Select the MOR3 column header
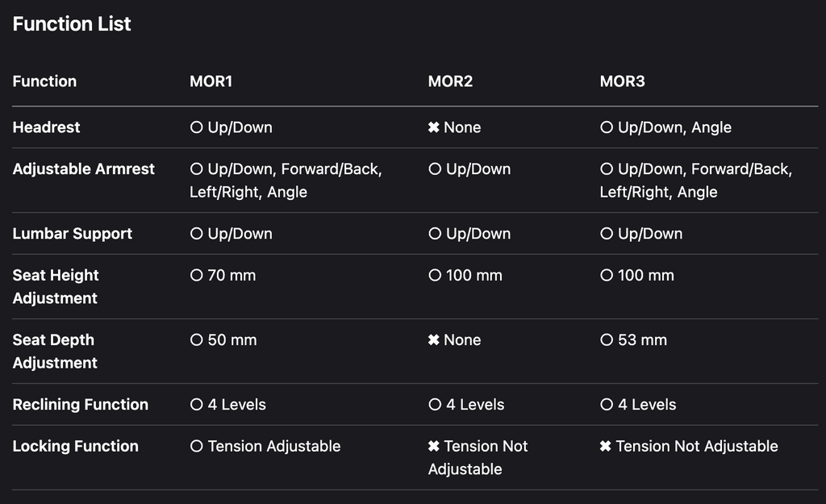 pos(622,81)
